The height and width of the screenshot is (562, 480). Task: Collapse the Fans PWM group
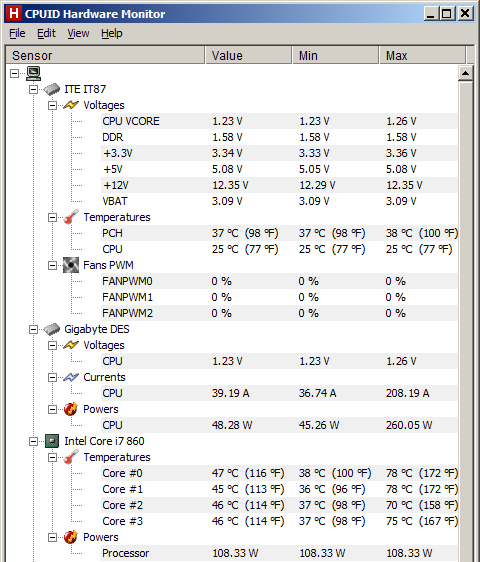click(52, 266)
